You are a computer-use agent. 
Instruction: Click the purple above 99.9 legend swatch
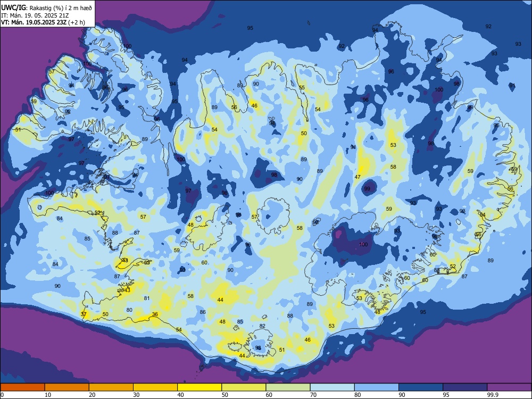point(509,387)
